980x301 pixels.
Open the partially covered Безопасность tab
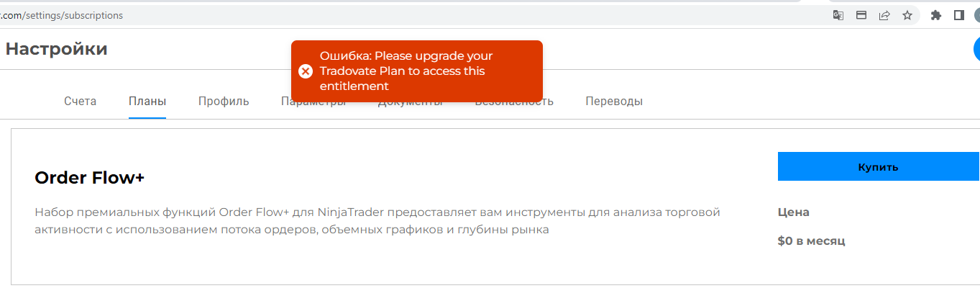pos(513,105)
